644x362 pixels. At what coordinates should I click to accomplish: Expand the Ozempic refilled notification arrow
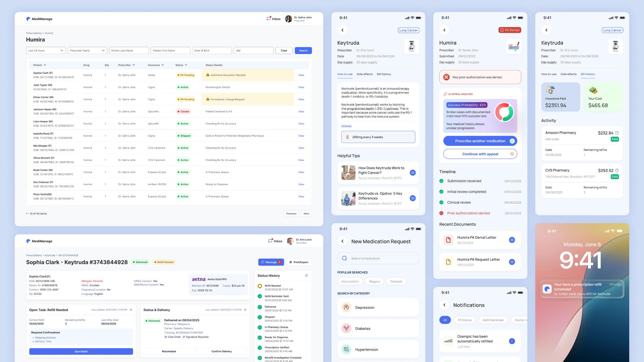pyautogui.click(x=512, y=341)
